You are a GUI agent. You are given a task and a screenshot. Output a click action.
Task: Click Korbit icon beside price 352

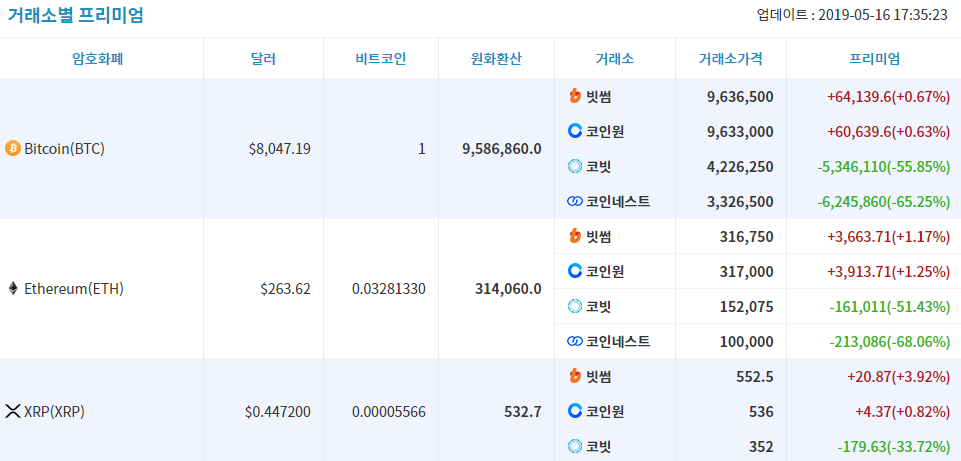pos(575,446)
